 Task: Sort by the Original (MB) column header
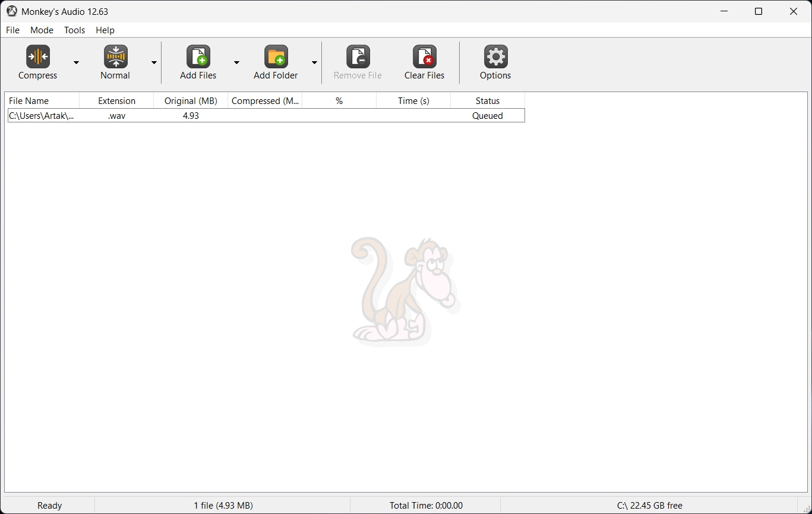(x=190, y=101)
